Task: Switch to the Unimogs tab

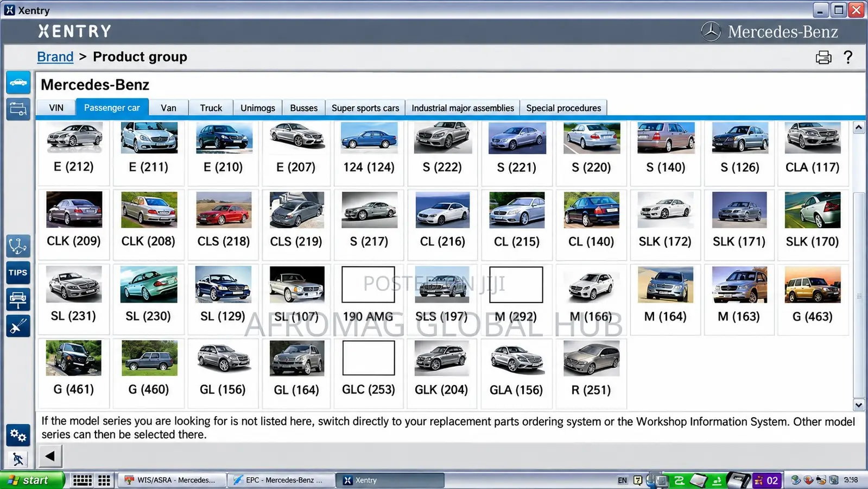Action: [258, 108]
